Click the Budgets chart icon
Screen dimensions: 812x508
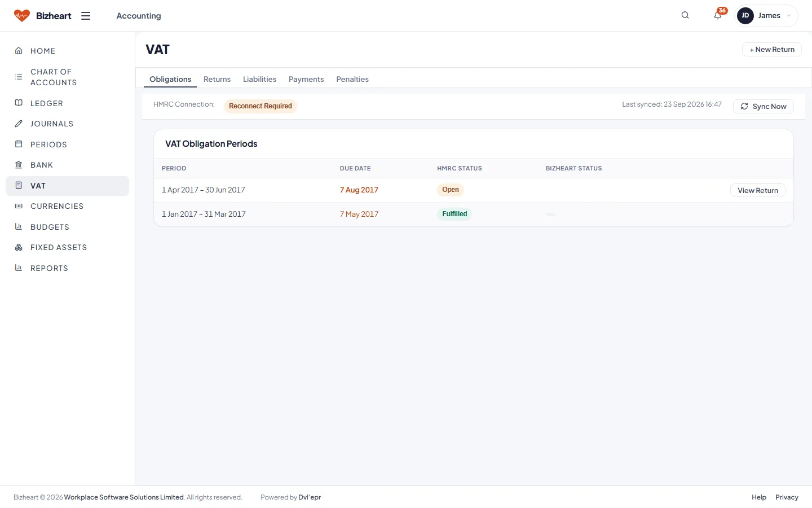click(19, 227)
